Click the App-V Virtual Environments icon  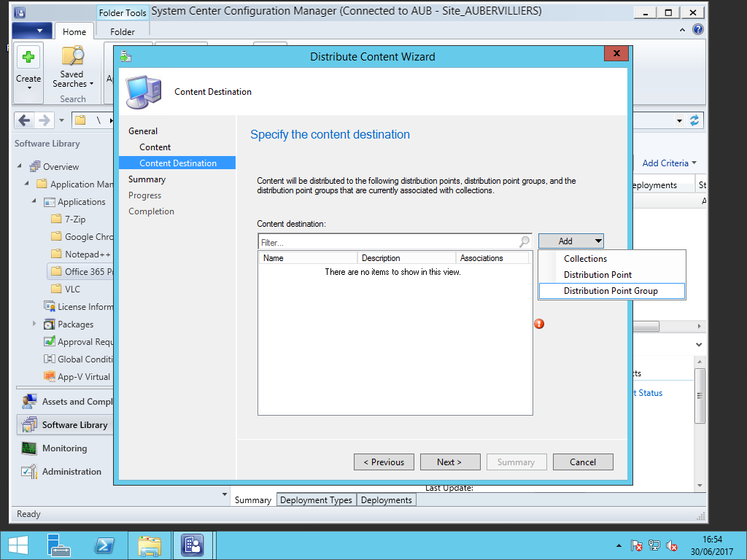(49, 376)
